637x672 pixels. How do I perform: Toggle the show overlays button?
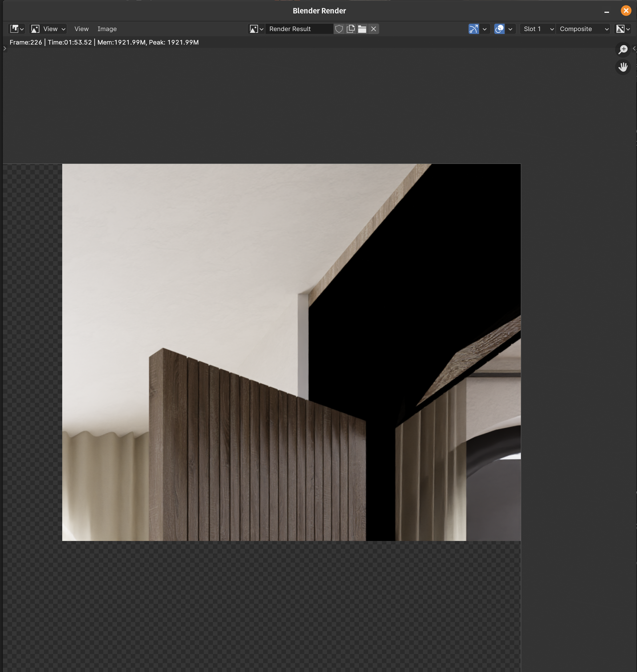(x=499, y=29)
